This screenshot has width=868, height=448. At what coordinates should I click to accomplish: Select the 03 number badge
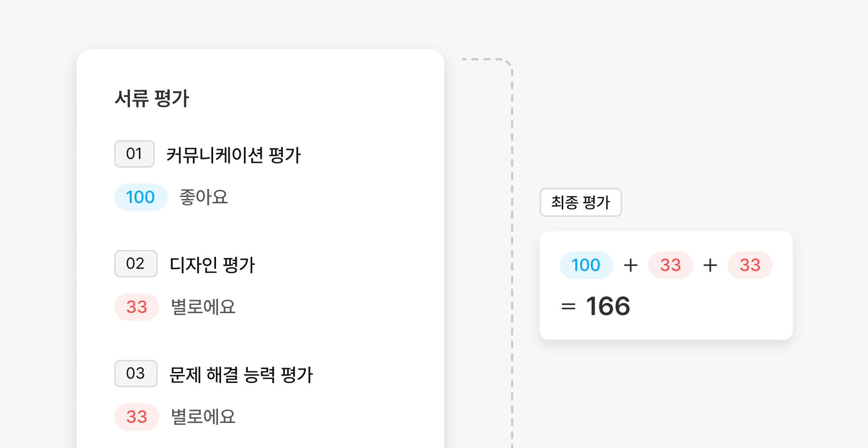(x=136, y=374)
